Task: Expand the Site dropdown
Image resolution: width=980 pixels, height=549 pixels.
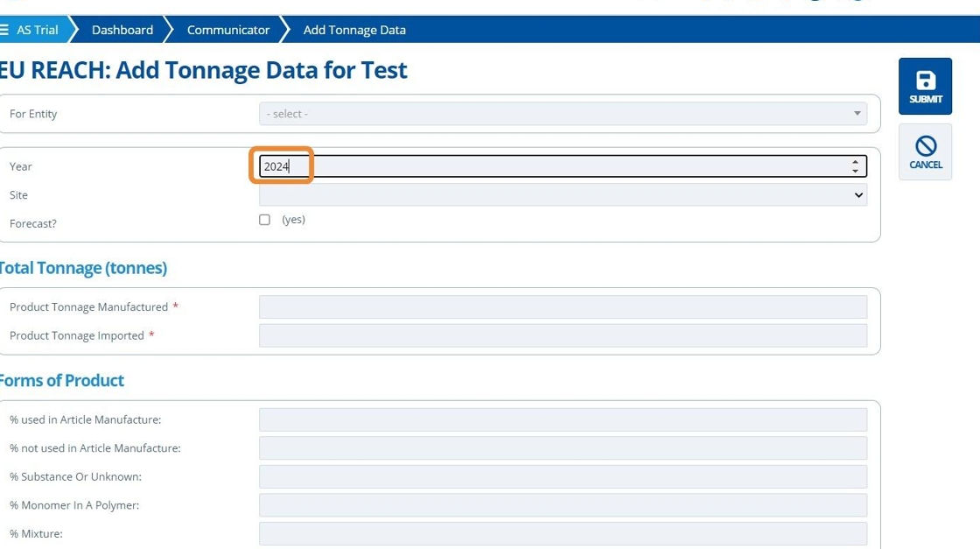Action: 563,195
